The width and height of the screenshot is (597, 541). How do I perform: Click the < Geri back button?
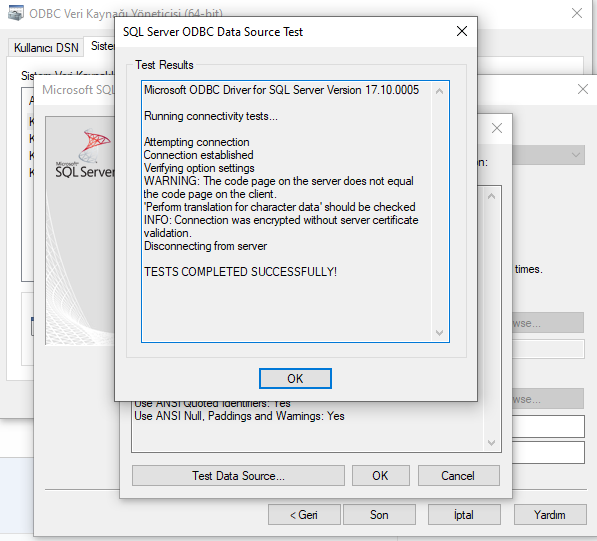(x=304, y=515)
